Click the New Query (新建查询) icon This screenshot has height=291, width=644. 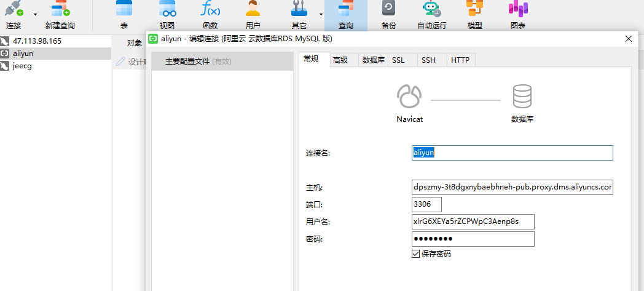(60, 8)
